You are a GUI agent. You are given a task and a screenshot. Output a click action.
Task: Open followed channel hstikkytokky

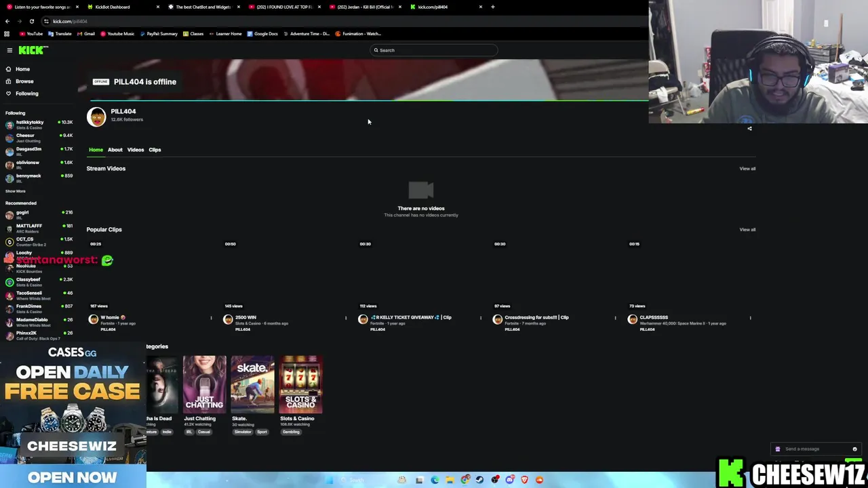pyautogui.click(x=38, y=125)
